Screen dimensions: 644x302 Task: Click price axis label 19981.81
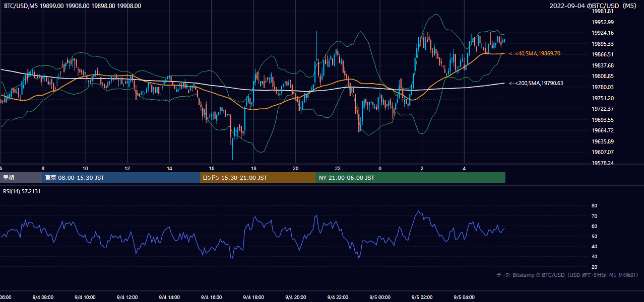[x=603, y=11]
